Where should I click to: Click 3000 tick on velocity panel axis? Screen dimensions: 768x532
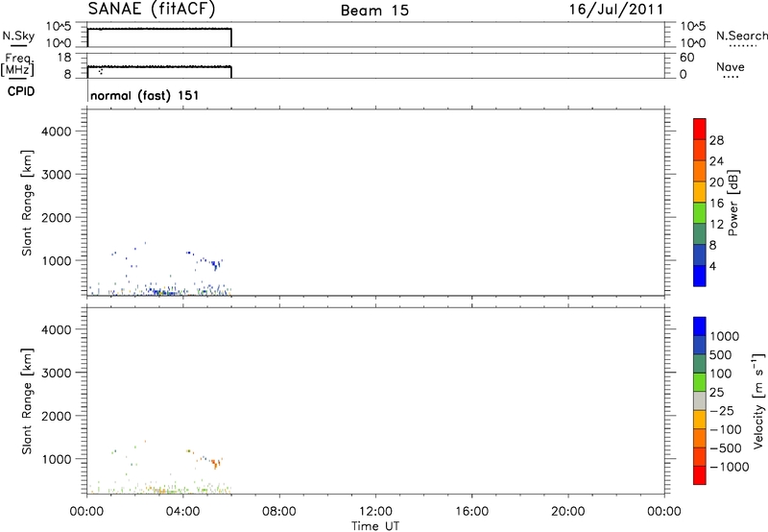tap(57, 373)
